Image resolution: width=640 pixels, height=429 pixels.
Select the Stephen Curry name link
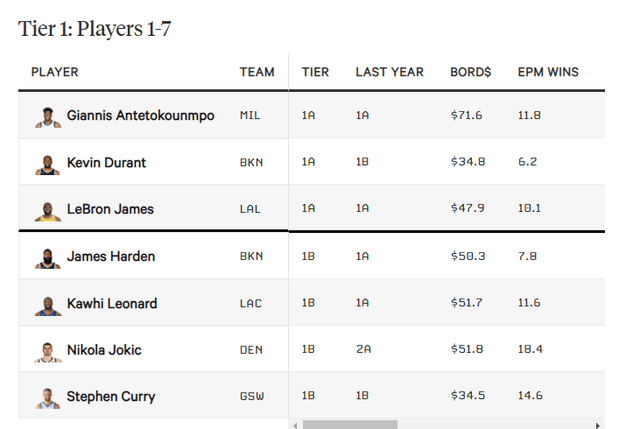[x=111, y=397]
